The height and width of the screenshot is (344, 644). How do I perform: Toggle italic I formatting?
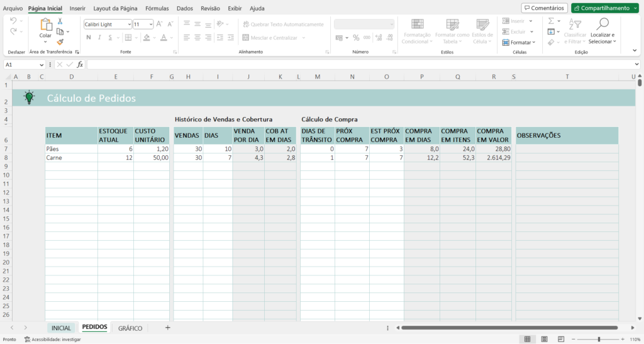(x=99, y=38)
